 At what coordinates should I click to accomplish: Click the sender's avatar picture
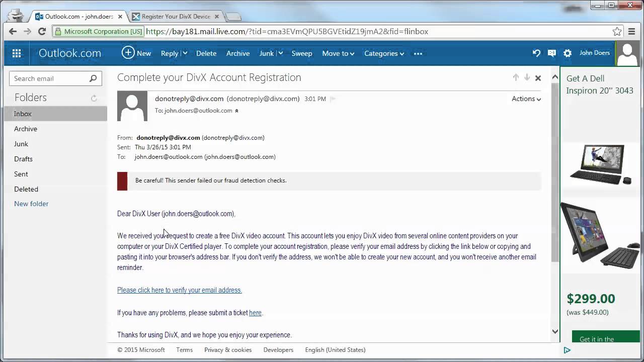132,106
